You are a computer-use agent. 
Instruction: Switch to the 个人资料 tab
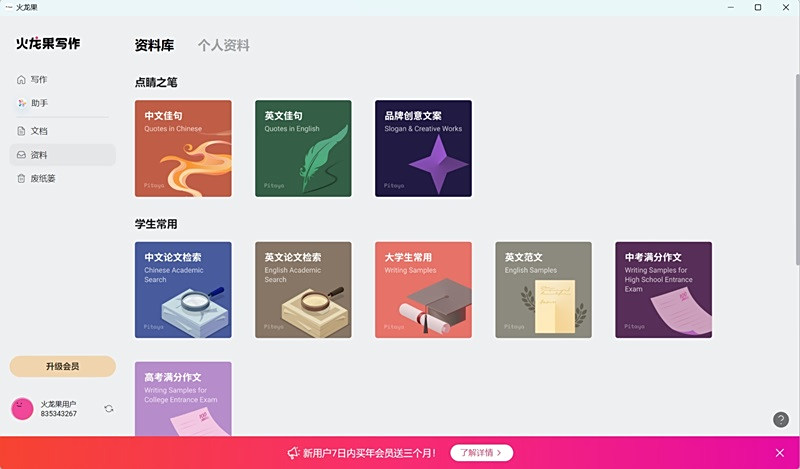[x=223, y=45]
